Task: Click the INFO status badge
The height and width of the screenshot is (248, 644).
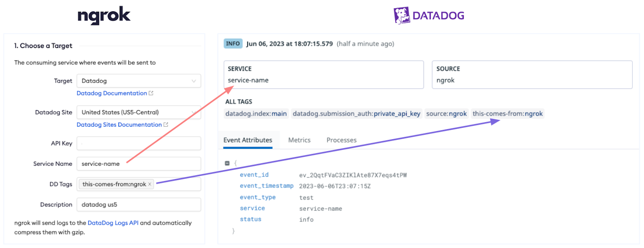Action: [x=233, y=44]
